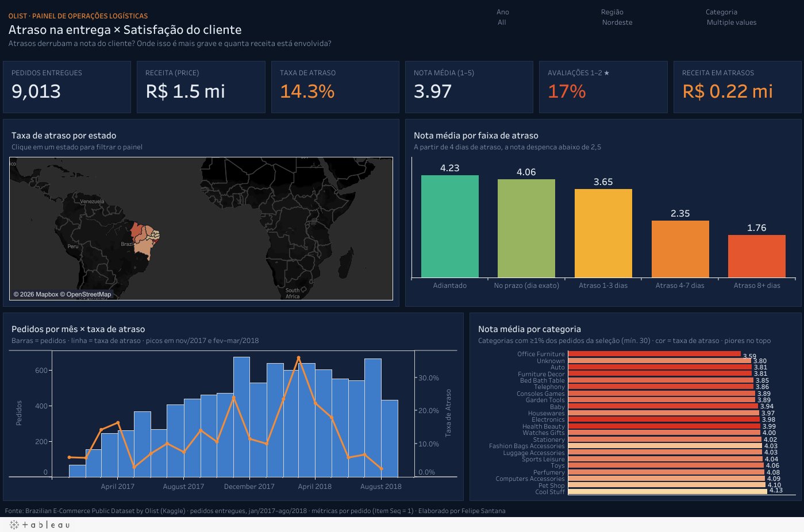Open the Região filter set to Nordeste
The image size is (804, 532).
617,22
